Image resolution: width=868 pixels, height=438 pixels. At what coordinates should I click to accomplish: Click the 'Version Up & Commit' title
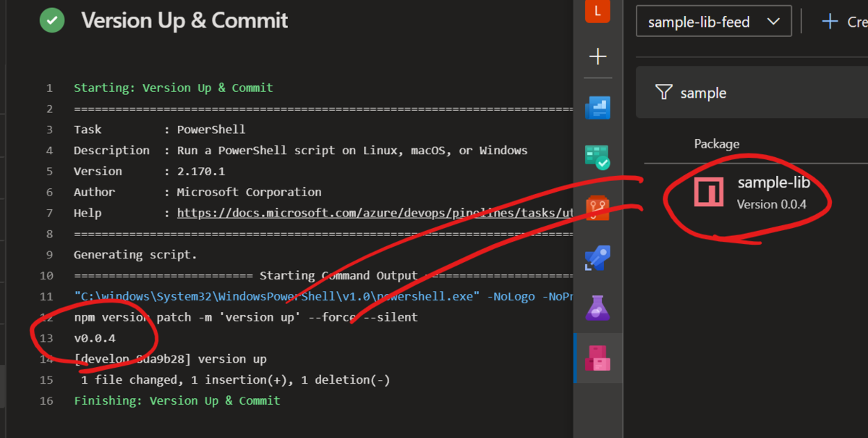pyautogui.click(x=184, y=20)
